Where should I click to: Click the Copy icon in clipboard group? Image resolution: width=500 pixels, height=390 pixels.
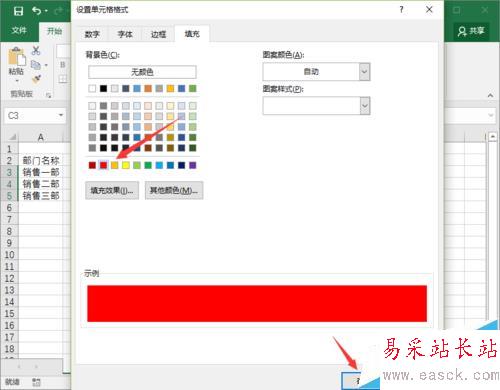(36, 65)
